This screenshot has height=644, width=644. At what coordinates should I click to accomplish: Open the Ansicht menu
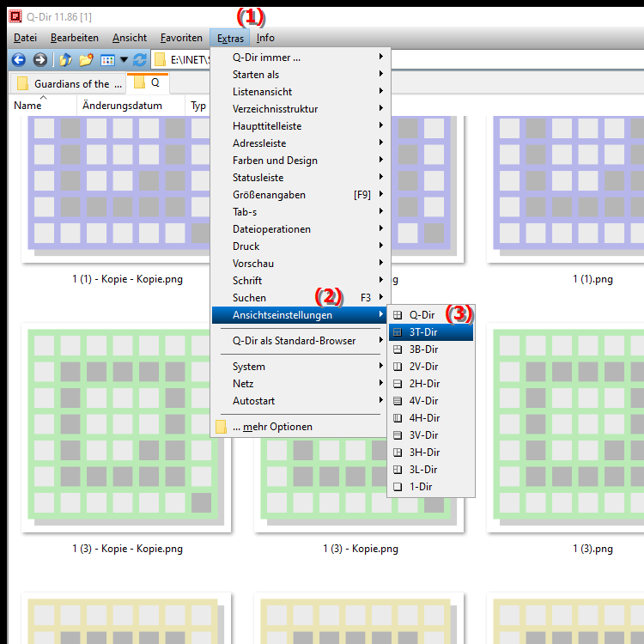tap(130, 38)
